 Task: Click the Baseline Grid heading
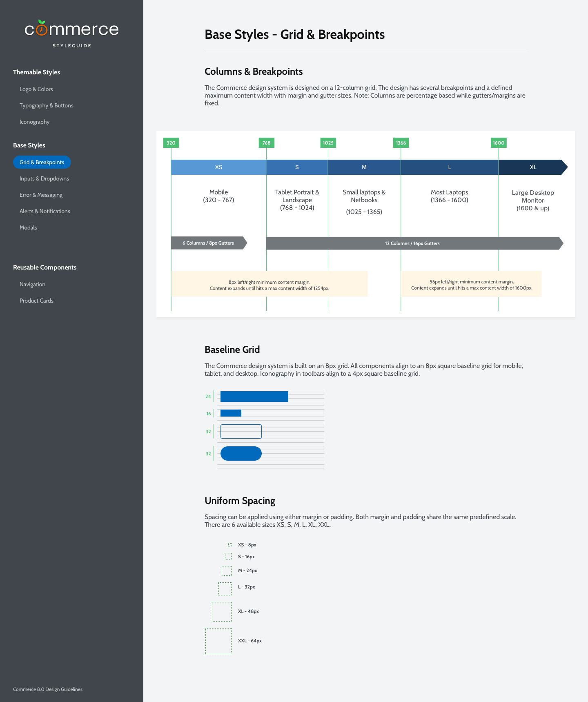pyautogui.click(x=232, y=350)
